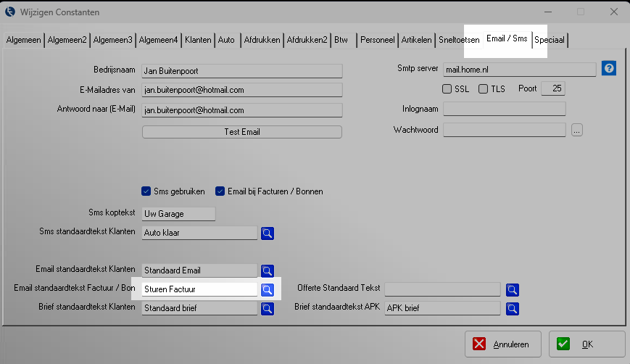Click the ellipsis button beside Wachtwoord

pos(577,131)
